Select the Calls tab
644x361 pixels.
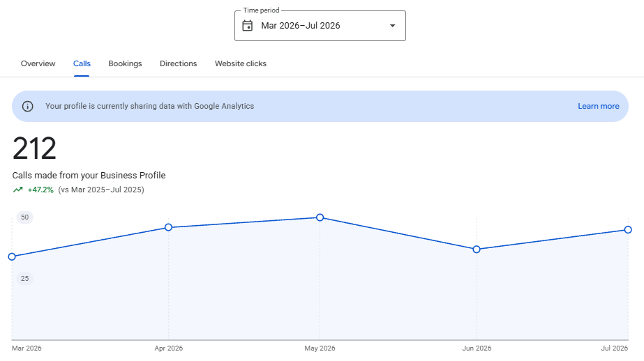[82, 63]
